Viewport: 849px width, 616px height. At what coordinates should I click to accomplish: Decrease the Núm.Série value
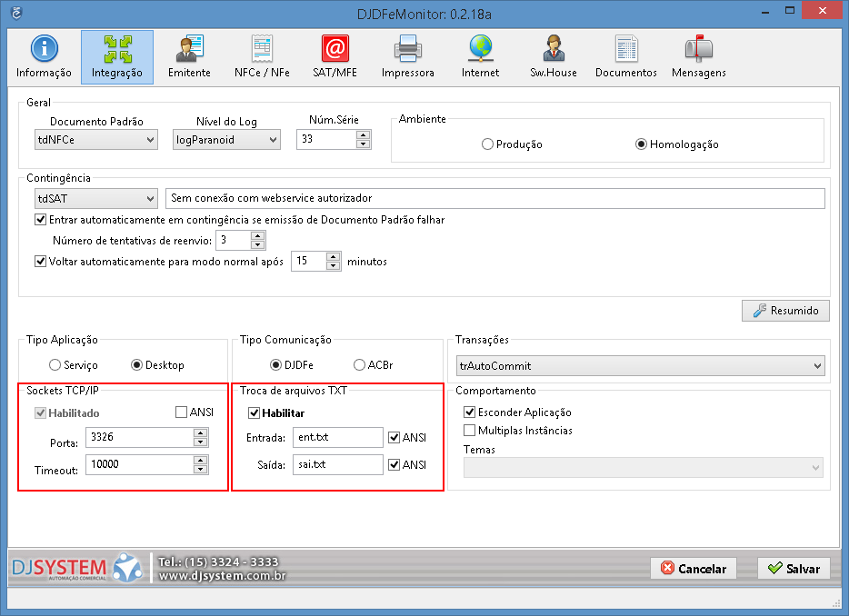coord(364,144)
